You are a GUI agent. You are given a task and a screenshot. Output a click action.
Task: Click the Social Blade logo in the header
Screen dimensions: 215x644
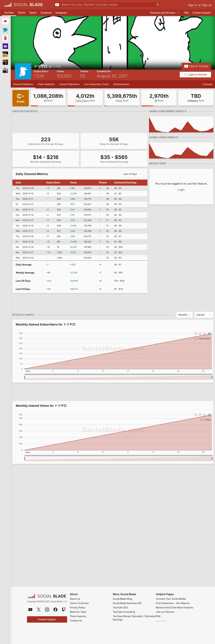click(x=23, y=5)
